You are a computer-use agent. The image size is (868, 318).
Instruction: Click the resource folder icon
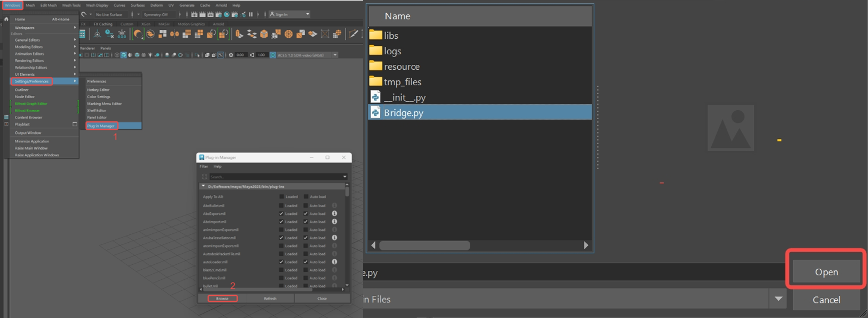pyautogui.click(x=376, y=66)
